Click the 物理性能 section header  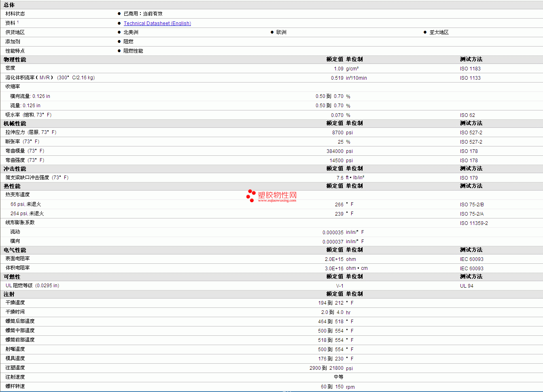click(x=15, y=59)
